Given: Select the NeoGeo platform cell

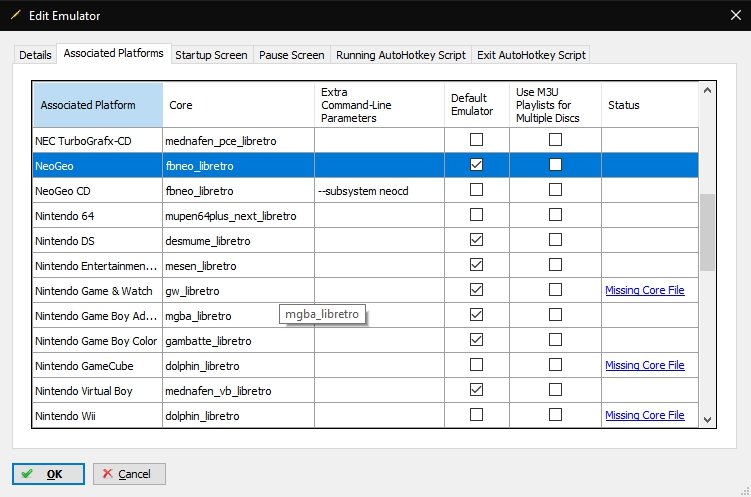Looking at the screenshot, I should [98, 166].
